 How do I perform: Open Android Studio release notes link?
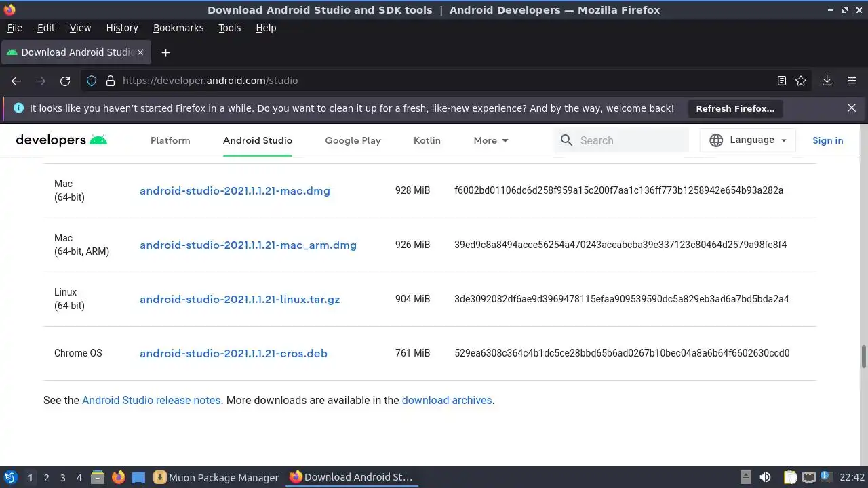tap(151, 400)
